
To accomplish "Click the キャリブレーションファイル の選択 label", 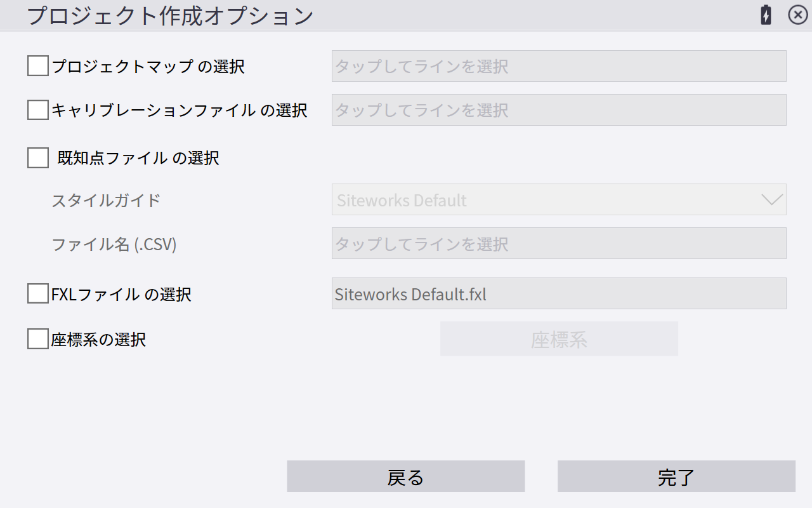I will pos(179,110).
